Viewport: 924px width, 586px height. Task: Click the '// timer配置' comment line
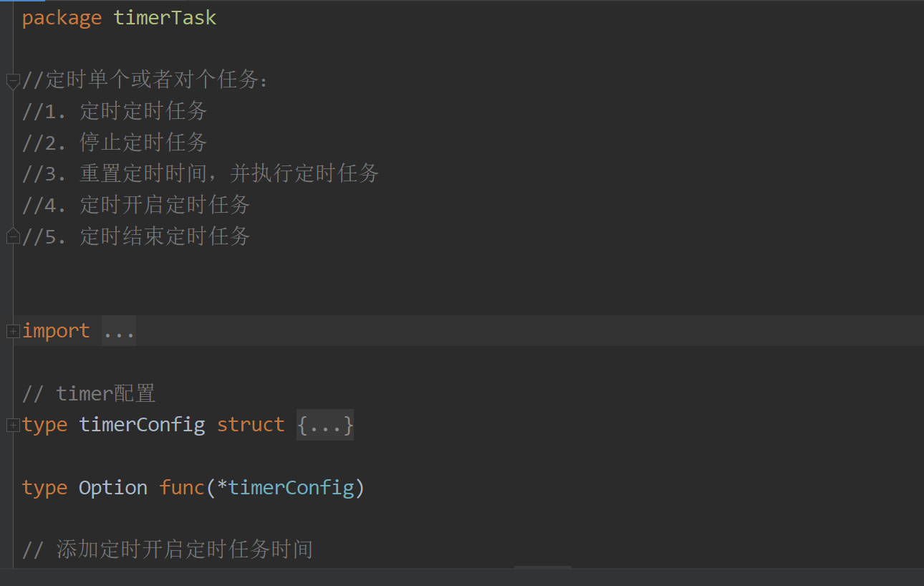(89, 393)
